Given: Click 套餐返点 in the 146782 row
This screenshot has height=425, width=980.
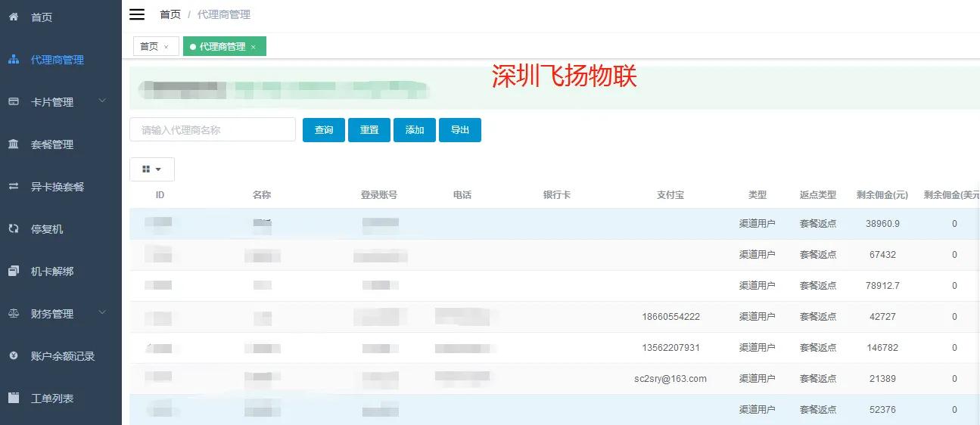Looking at the screenshot, I should click(x=818, y=348).
